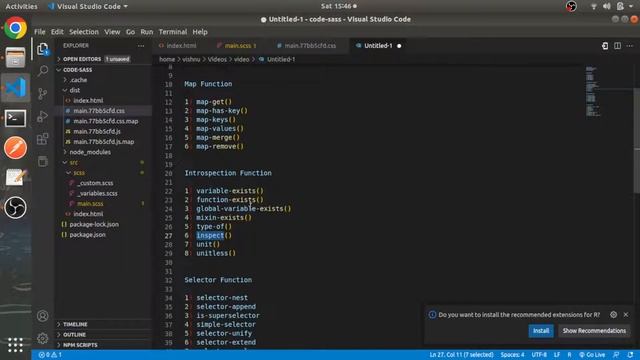Open the Files app from the dock

click(16, 57)
